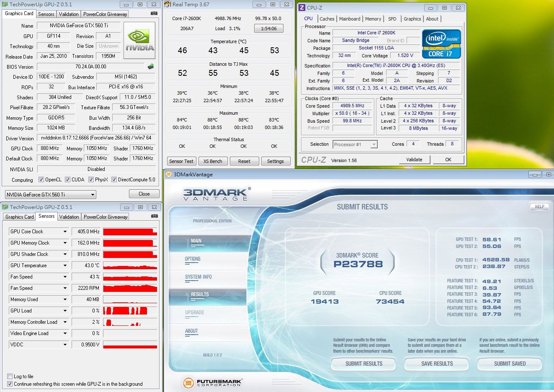Open the GPU Temperature sensor dropdown

click(x=65, y=266)
